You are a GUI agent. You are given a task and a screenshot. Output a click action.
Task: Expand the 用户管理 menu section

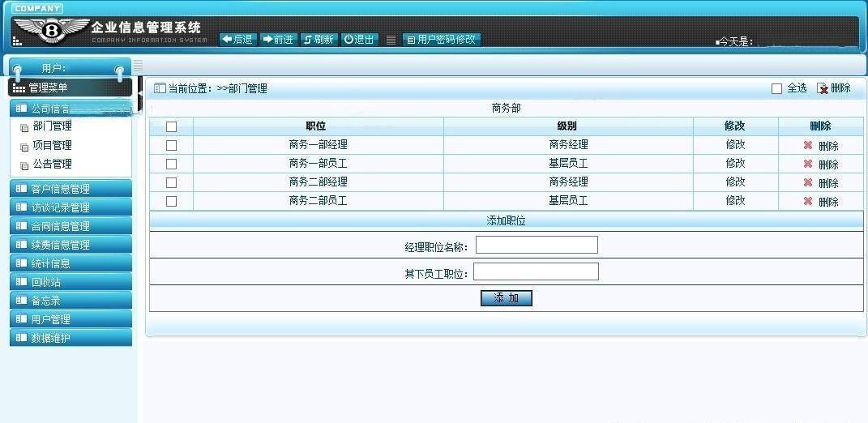pyautogui.click(x=71, y=319)
